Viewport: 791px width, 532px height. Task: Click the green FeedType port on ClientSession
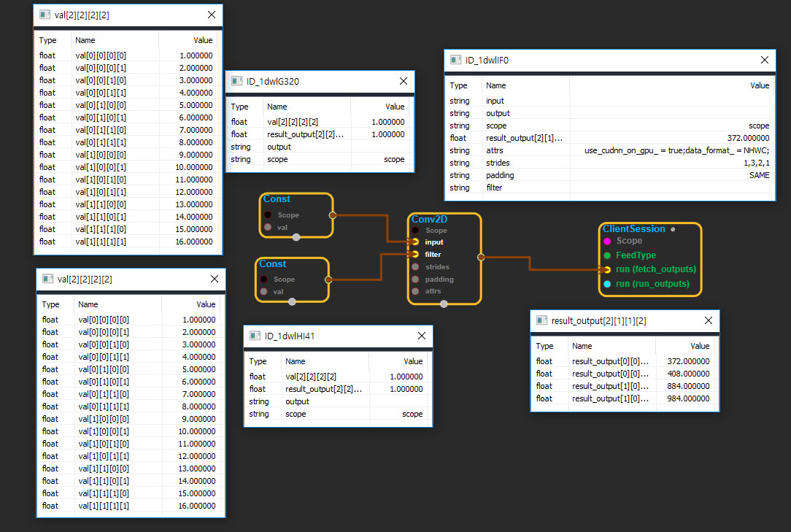[607, 255]
